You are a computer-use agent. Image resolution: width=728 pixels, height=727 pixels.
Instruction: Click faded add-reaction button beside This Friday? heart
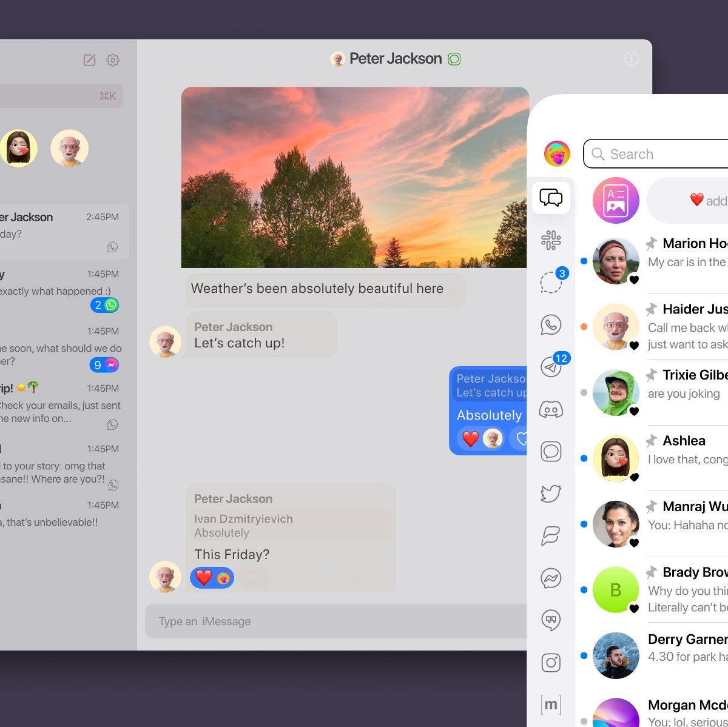(255, 578)
